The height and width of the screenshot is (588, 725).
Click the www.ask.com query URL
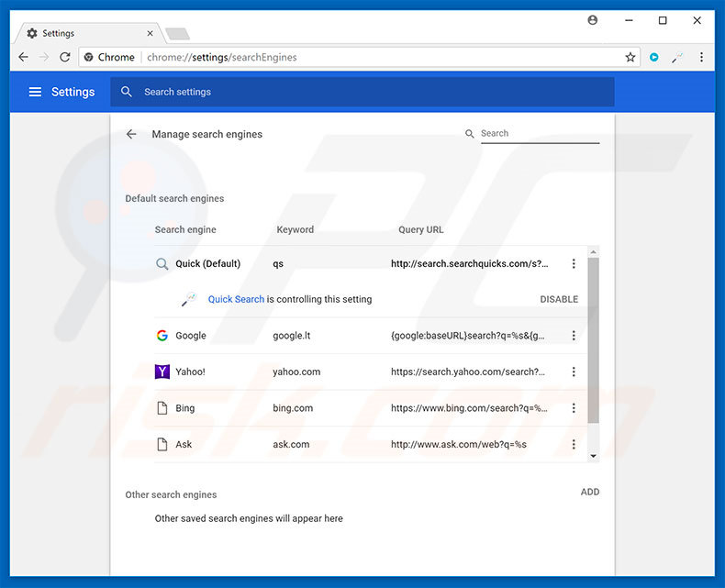coord(459,444)
